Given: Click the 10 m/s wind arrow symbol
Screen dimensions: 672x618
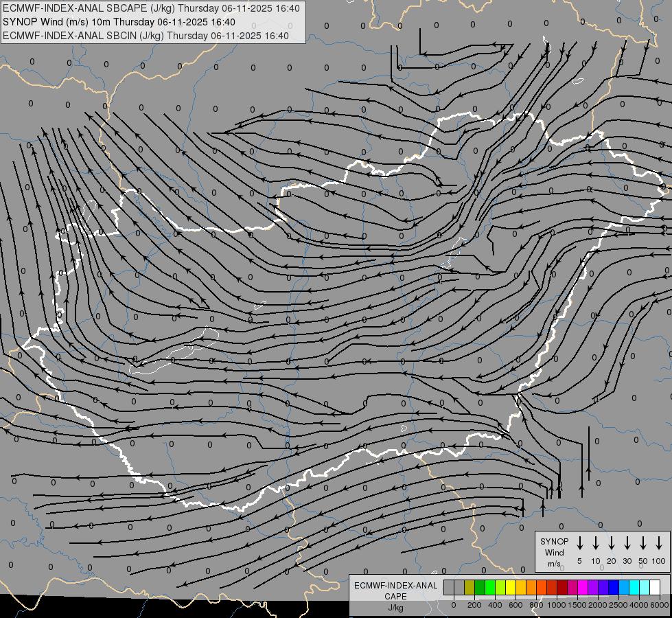Looking at the screenshot, I should click(596, 543).
